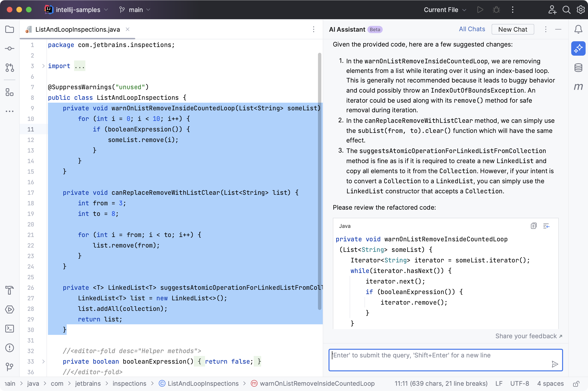Start a New Chat
The height and width of the screenshot is (391, 588).
(x=512, y=30)
